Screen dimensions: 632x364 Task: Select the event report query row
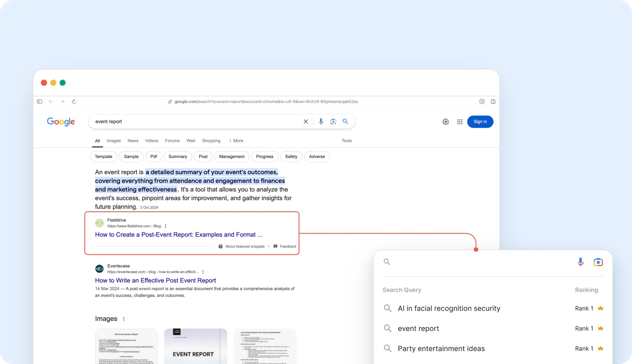point(493,328)
